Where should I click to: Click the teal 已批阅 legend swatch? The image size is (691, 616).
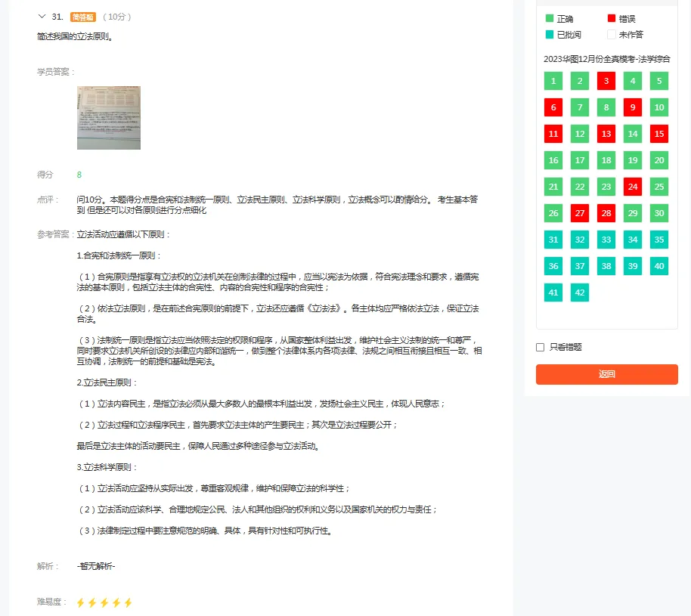[550, 34]
